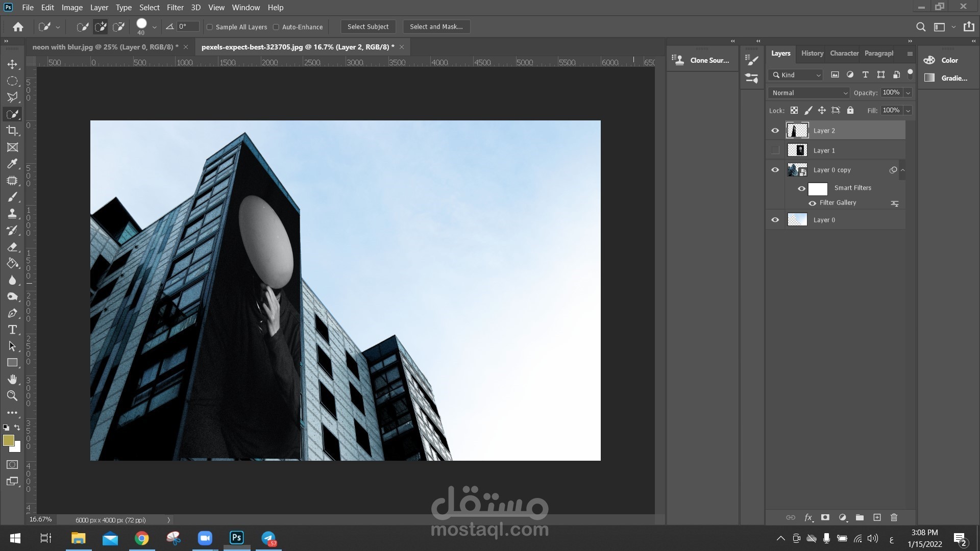Select the Crop tool
The width and height of the screenshot is (980, 551).
12,131
